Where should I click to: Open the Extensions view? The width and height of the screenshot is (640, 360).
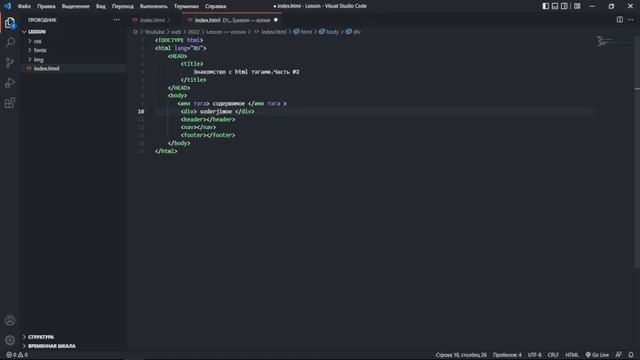(x=10, y=103)
